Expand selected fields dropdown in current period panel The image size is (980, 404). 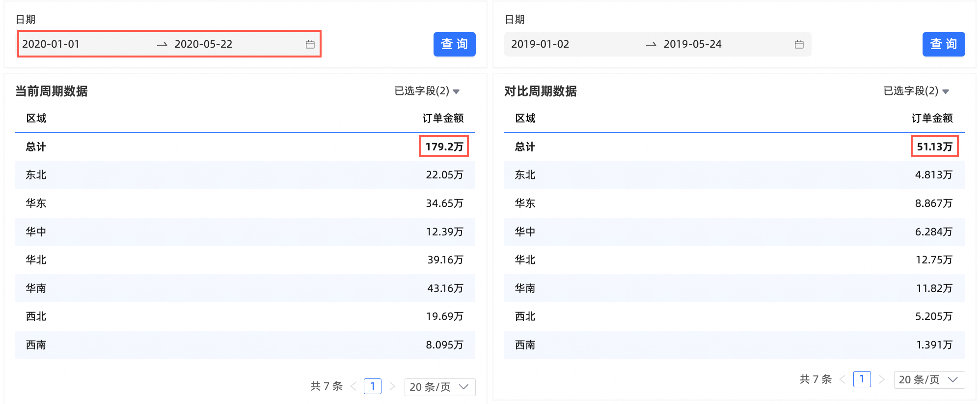(427, 91)
